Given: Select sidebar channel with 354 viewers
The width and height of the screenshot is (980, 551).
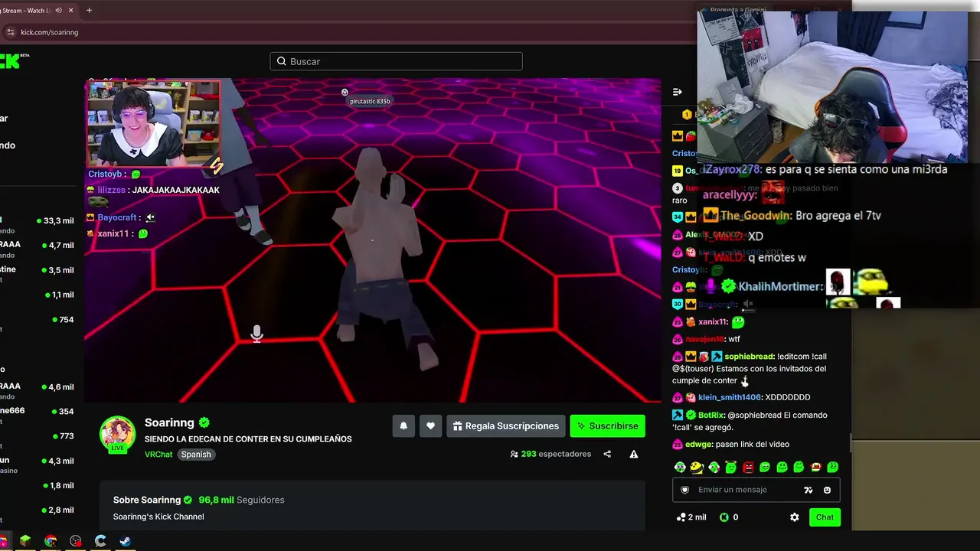Looking at the screenshot, I should coord(38,412).
